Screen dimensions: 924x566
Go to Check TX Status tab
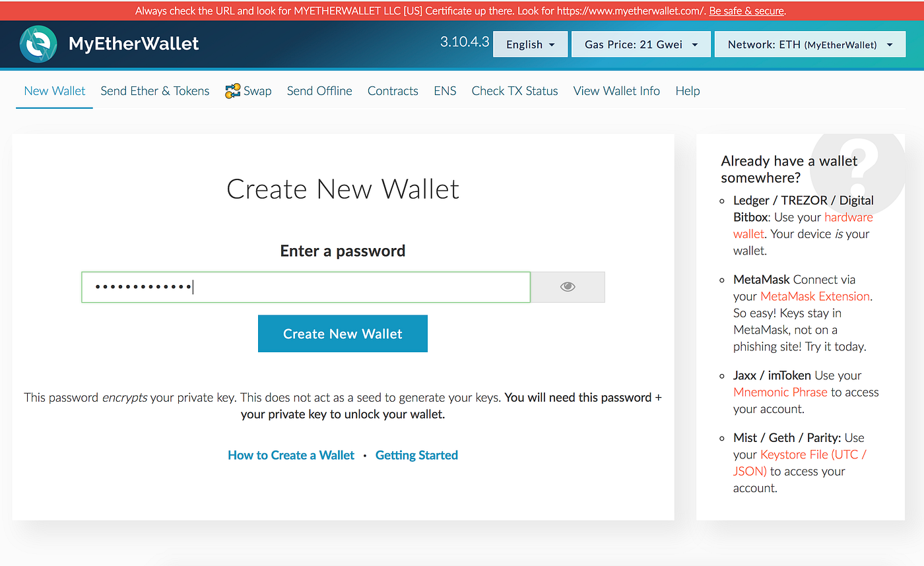(x=515, y=91)
